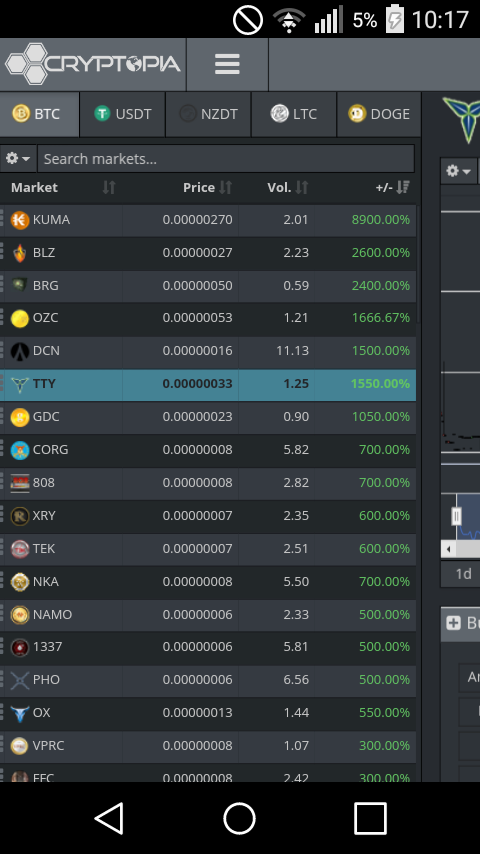The height and width of the screenshot is (854, 480).
Task: Click the Vol. column header label
Action: pyautogui.click(x=279, y=187)
